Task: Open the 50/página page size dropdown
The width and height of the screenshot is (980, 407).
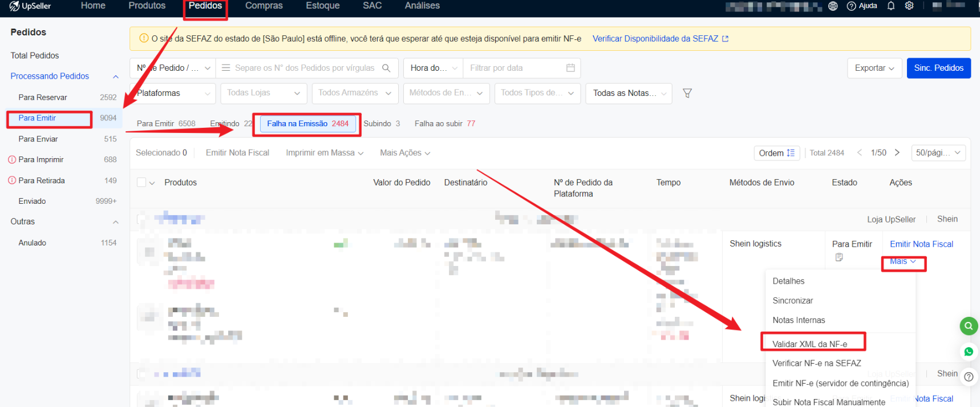Action: [938, 153]
